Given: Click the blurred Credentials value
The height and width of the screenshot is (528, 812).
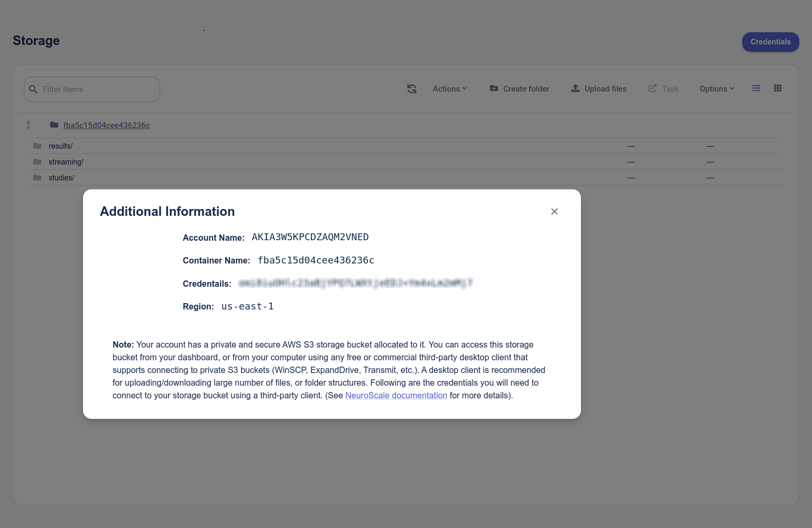Looking at the screenshot, I should tap(355, 283).
